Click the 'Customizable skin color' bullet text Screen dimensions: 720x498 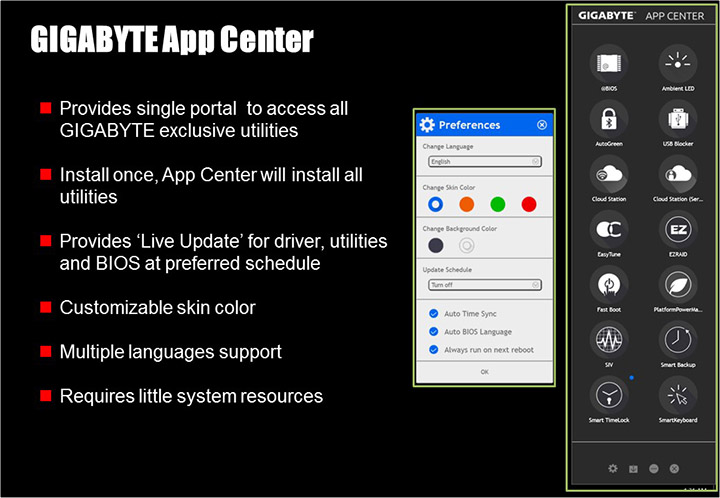[158, 308]
